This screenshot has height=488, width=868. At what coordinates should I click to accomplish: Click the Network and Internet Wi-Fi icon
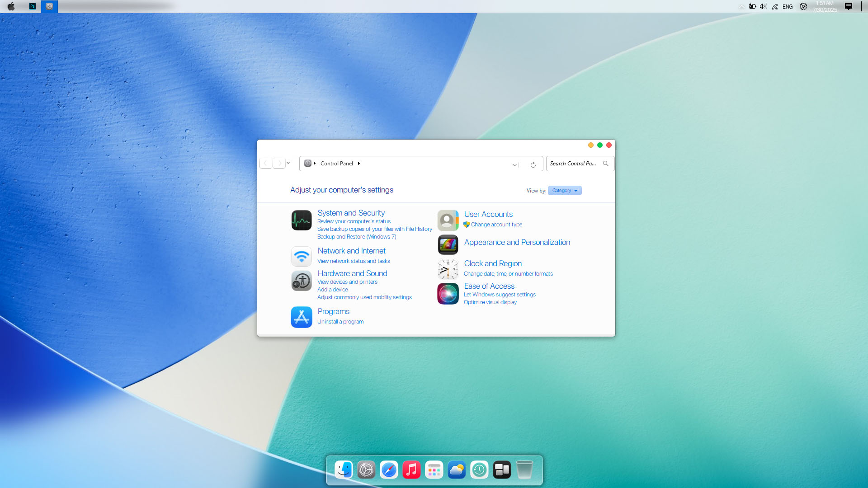[301, 257]
